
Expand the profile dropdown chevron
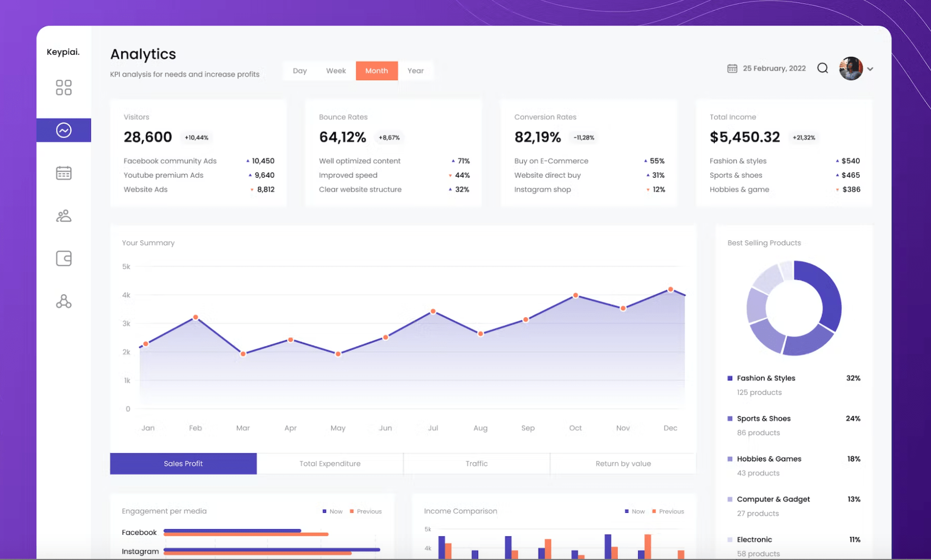(870, 69)
